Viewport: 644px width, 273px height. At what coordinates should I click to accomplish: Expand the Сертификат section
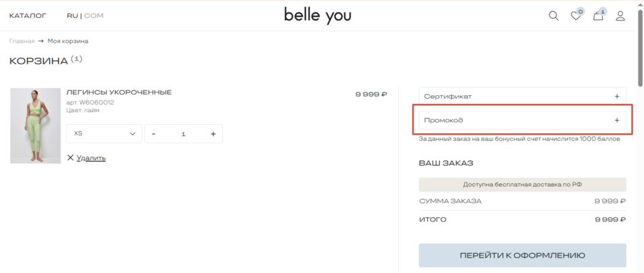[522, 97]
